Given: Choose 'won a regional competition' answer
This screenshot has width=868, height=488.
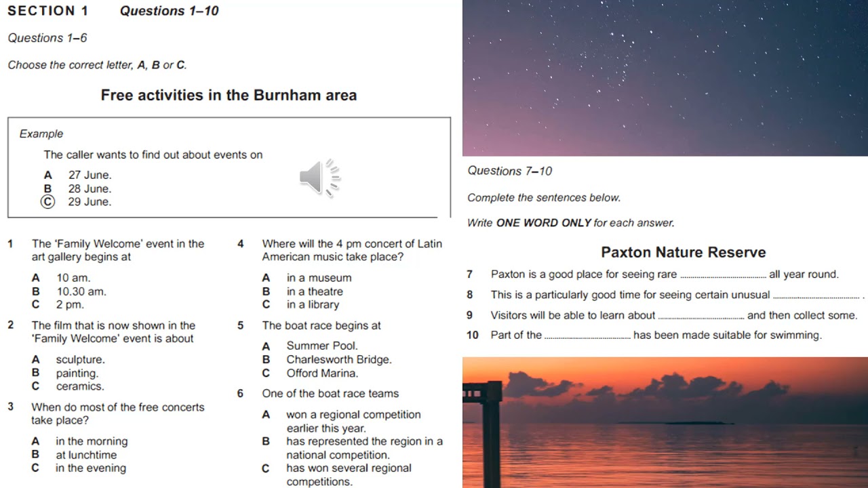Looking at the screenshot, I should 342,422.
